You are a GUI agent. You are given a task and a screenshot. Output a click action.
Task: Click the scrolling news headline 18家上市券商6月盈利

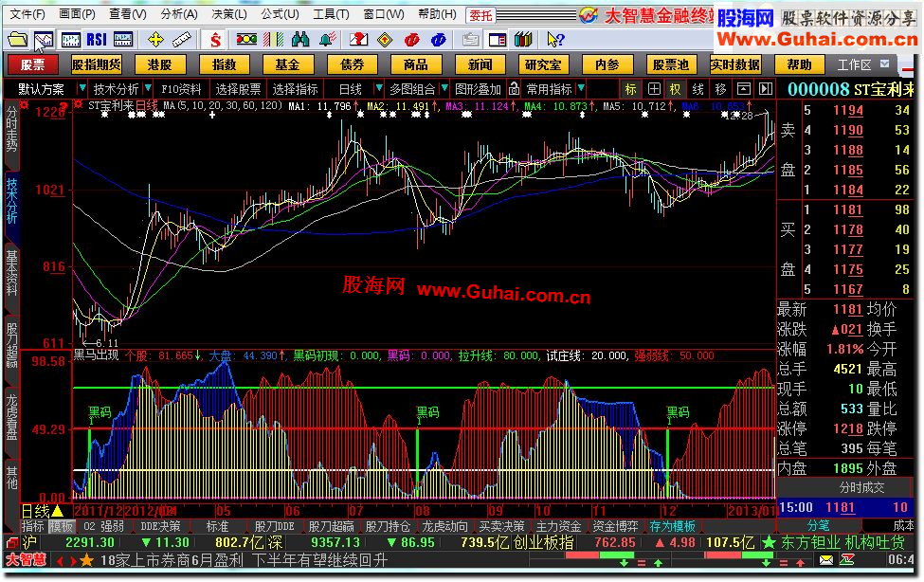click(172, 560)
